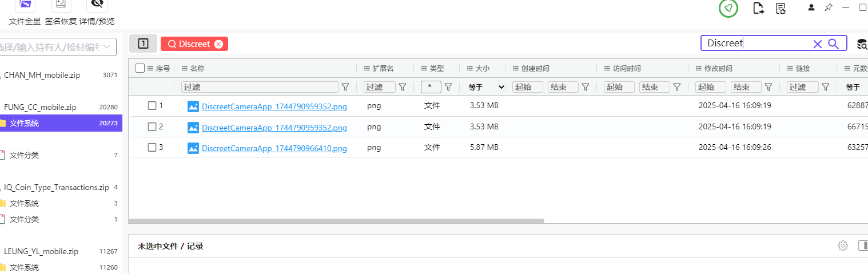This screenshot has width=868, height=273.
Task: Click funnel icon of 链接 filter
Action: click(826, 87)
